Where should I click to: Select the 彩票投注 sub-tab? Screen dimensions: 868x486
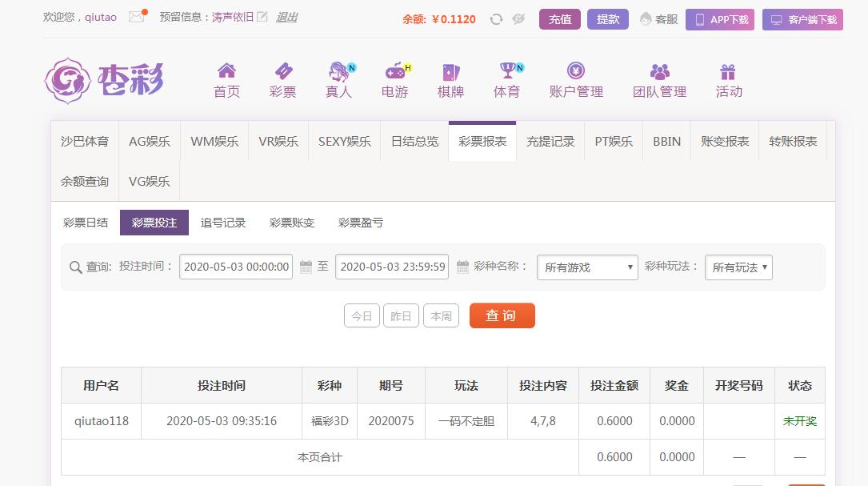click(x=154, y=223)
